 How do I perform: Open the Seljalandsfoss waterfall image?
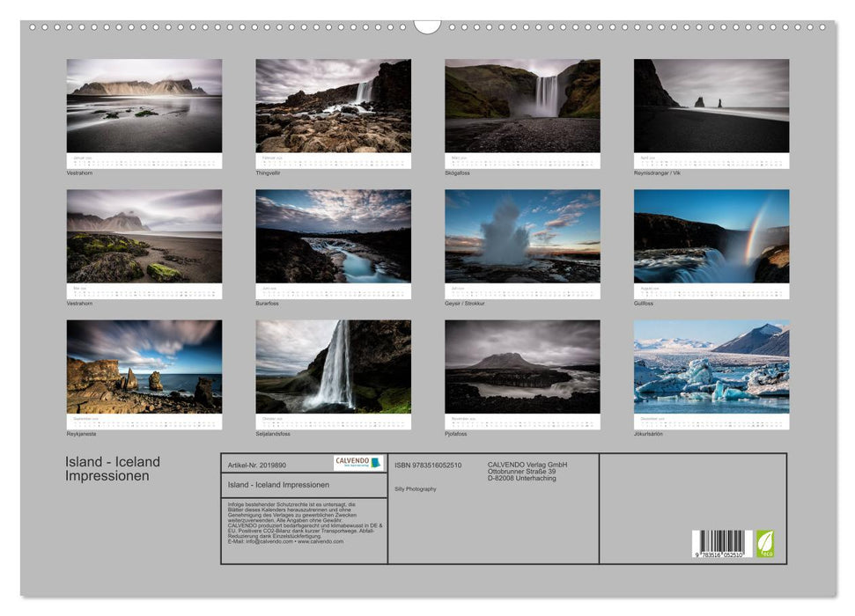click(335, 366)
